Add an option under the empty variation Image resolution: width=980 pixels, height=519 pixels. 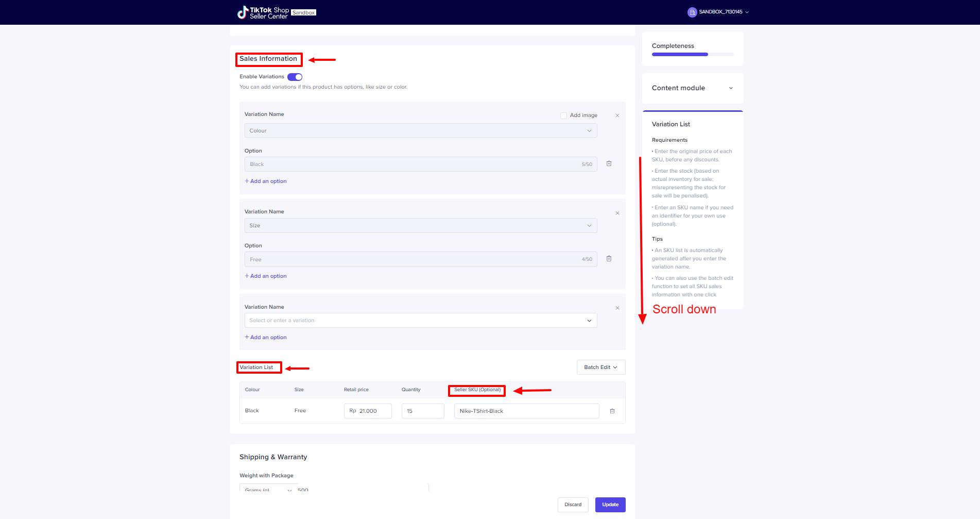(266, 338)
